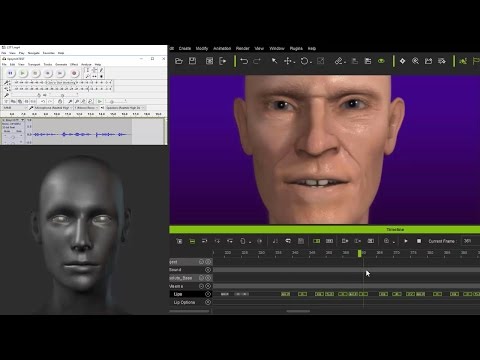Open the recording channels dropdown in Audacity

coord(86,108)
